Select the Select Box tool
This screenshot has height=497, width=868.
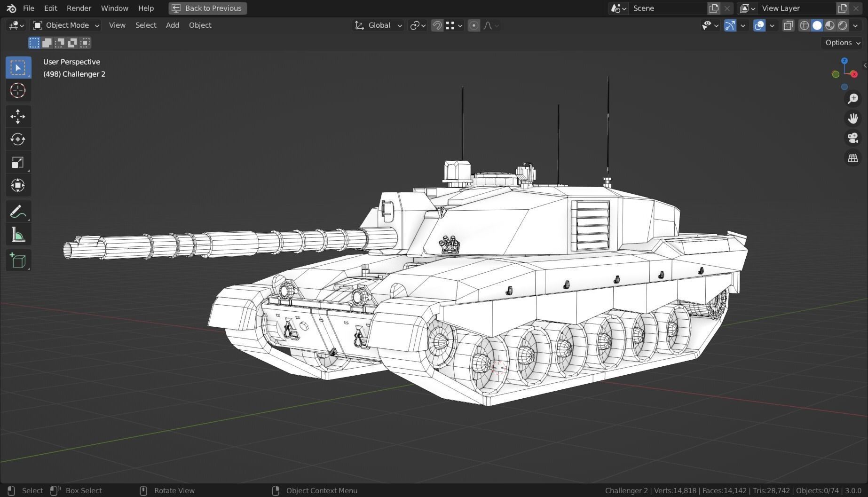point(18,68)
